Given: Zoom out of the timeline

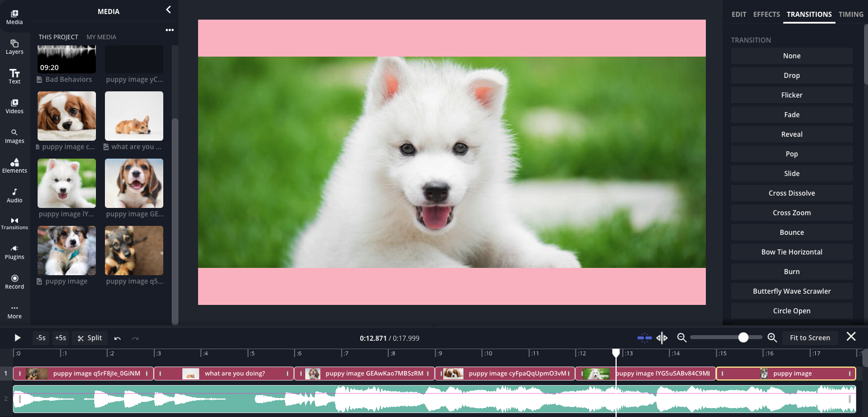Looking at the screenshot, I should click(682, 337).
